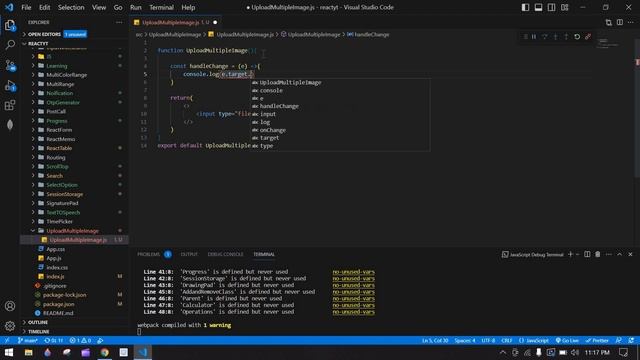Open the launch profile dropdown beside new terminal
The image size is (640, 360).
[x=577, y=254]
